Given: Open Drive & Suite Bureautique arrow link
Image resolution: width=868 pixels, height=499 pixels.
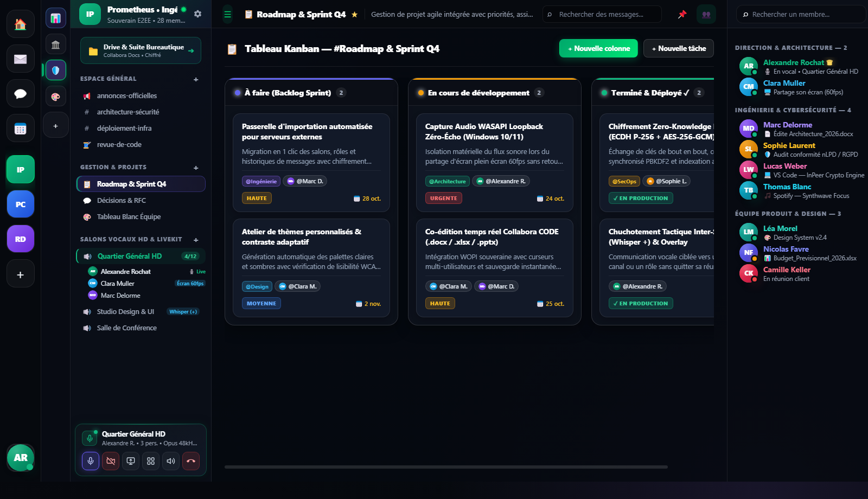Looking at the screenshot, I should (191, 51).
